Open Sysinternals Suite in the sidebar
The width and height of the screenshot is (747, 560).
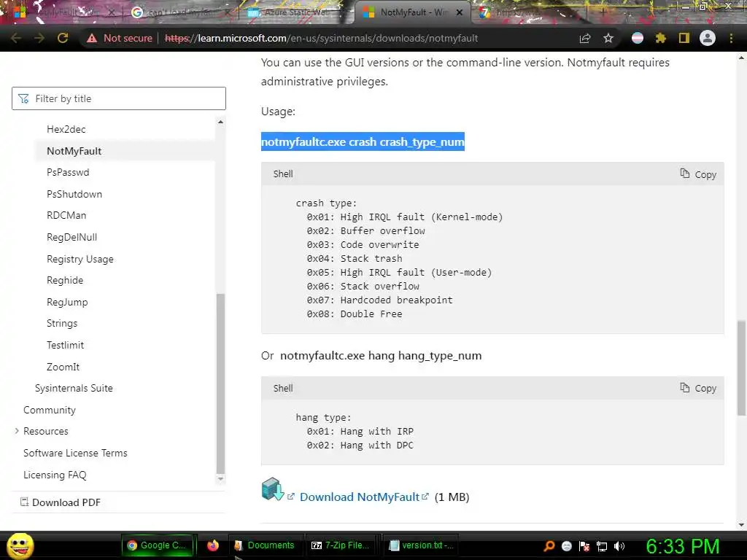(74, 388)
